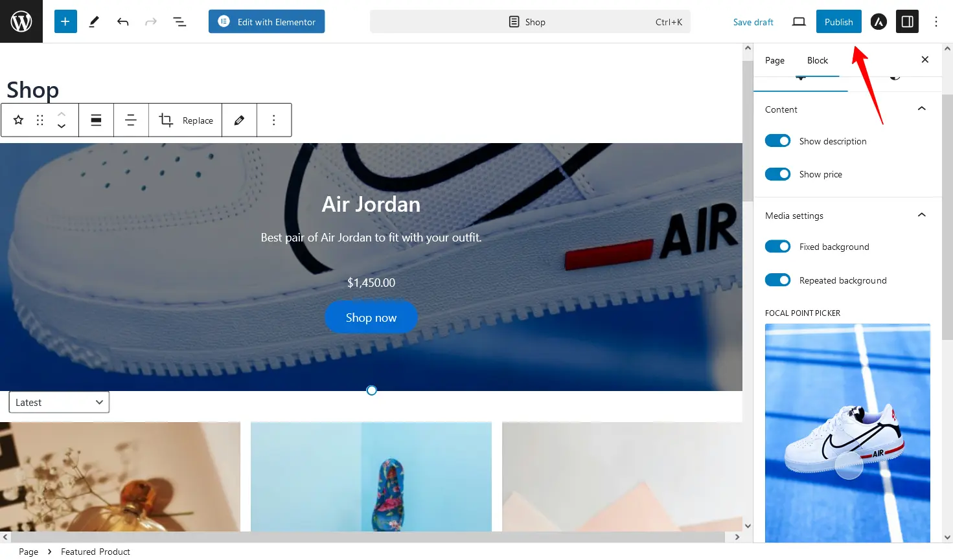Open the Document Overview list icon

point(179,21)
